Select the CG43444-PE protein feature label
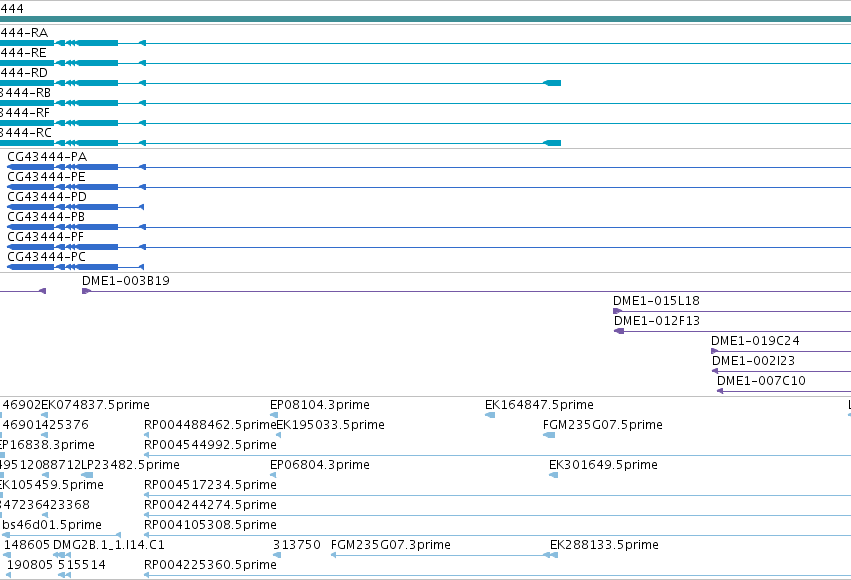This screenshot has height=580, width=851. (x=47, y=177)
